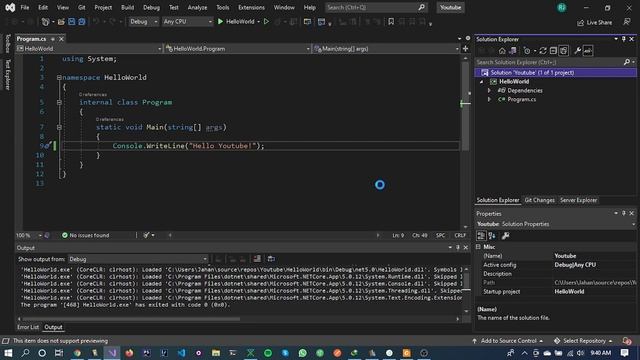
Task: Switch to Server Explorer tab
Action: click(x=578, y=200)
